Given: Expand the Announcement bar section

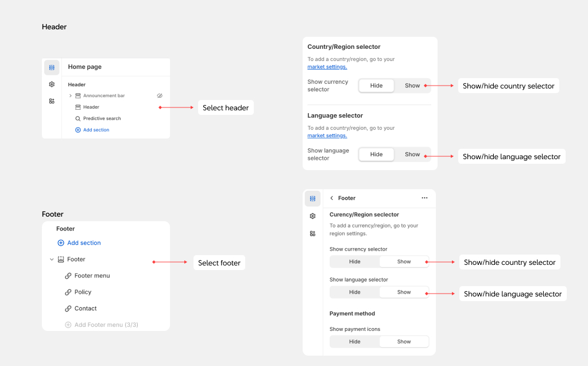Looking at the screenshot, I should 71,96.
